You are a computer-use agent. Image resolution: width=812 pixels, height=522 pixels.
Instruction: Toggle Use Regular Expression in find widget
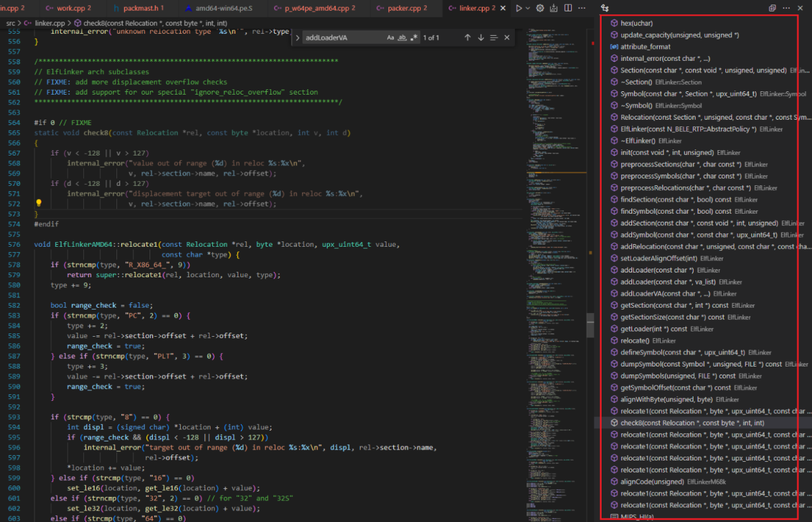pos(413,38)
